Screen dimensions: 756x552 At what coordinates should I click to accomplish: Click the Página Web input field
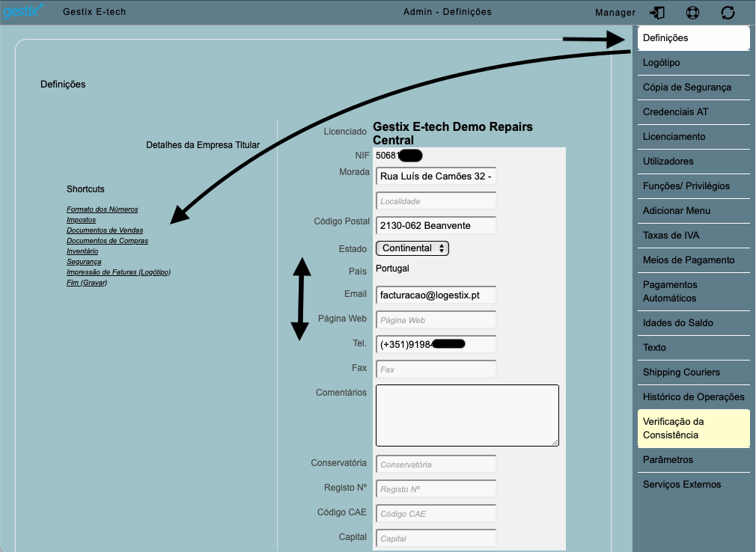436,320
